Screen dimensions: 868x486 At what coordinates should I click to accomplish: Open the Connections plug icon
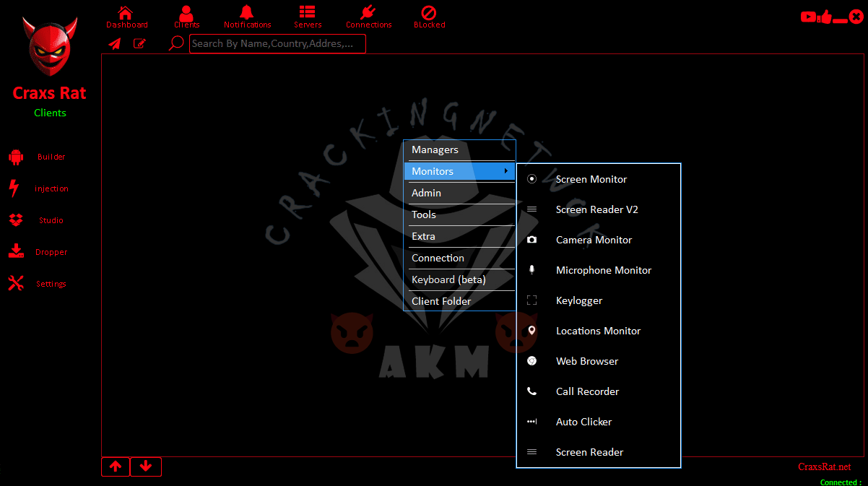[368, 13]
